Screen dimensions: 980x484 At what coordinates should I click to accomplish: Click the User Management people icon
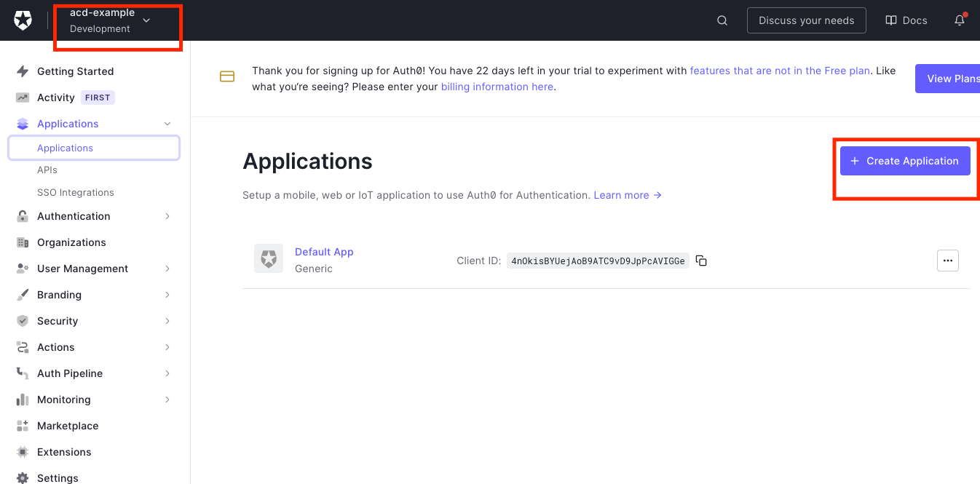point(23,269)
